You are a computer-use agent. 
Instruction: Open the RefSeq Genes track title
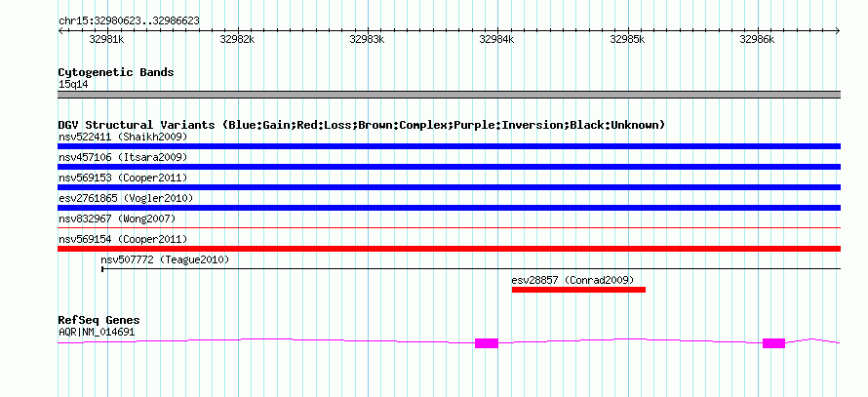pyautogui.click(x=99, y=320)
